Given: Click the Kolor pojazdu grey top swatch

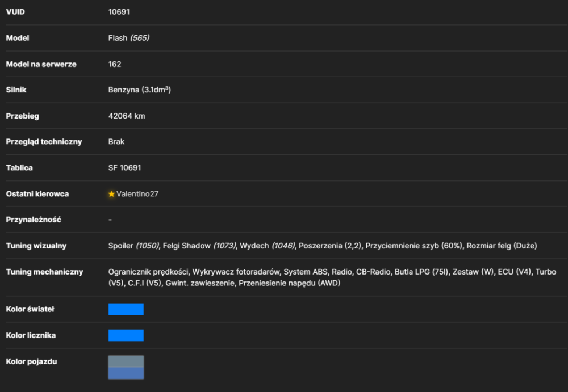Looking at the screenshot, I should (x=126, y=361).
